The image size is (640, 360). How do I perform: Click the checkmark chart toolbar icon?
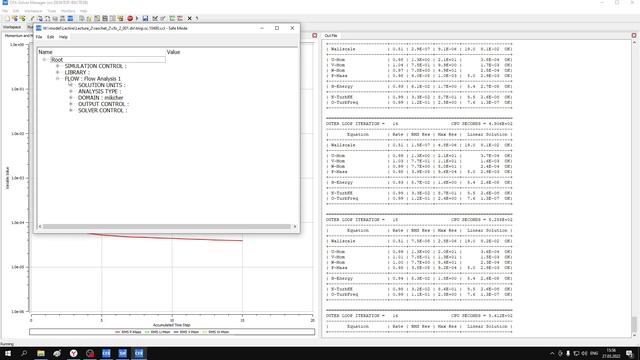pos(155,18)
